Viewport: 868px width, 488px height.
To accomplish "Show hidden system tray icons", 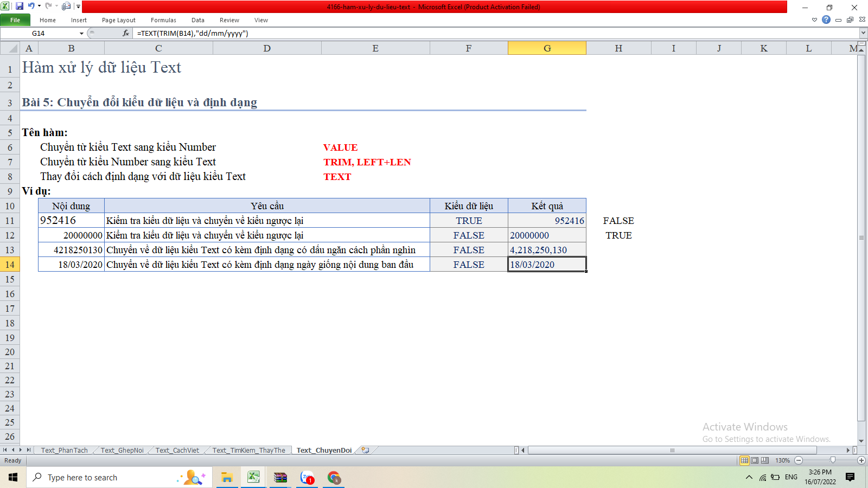I will point(749,478).
